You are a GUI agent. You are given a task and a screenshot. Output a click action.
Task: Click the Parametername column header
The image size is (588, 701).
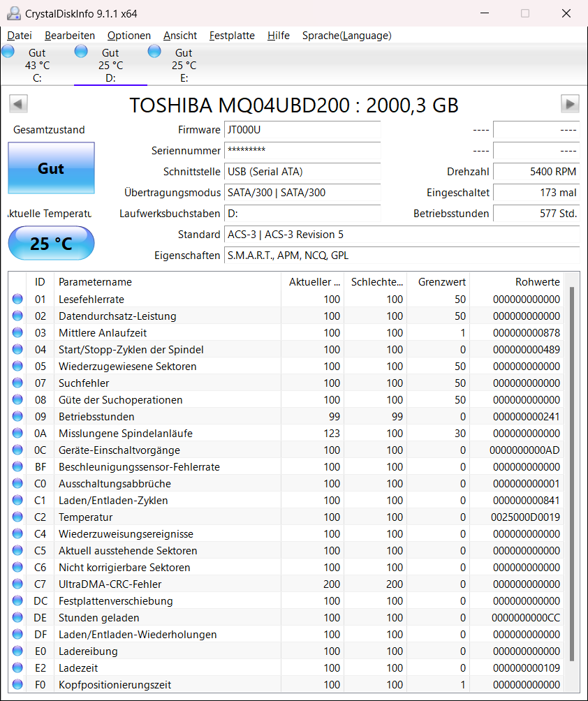pos(167,281)
